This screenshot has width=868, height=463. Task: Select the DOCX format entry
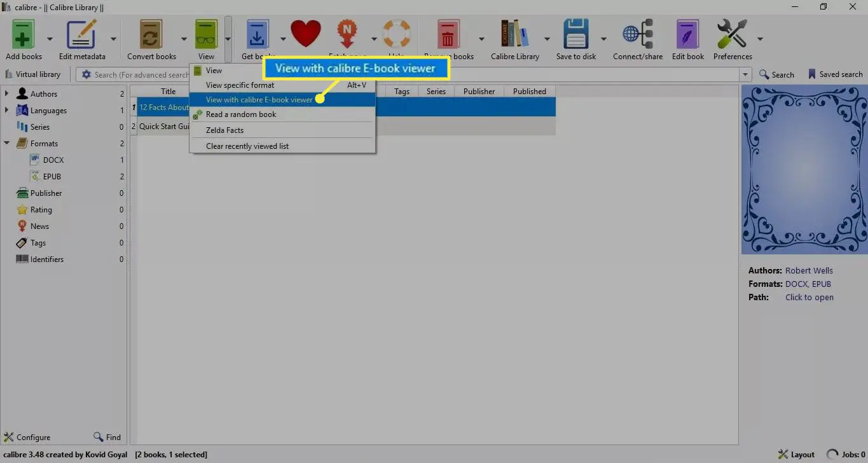[x=53, y=160]
